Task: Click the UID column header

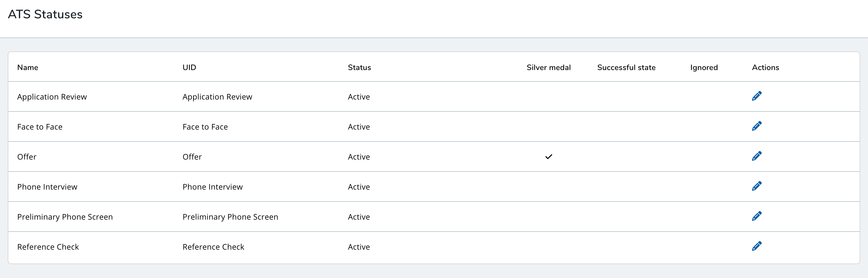Action: (189, 68)
